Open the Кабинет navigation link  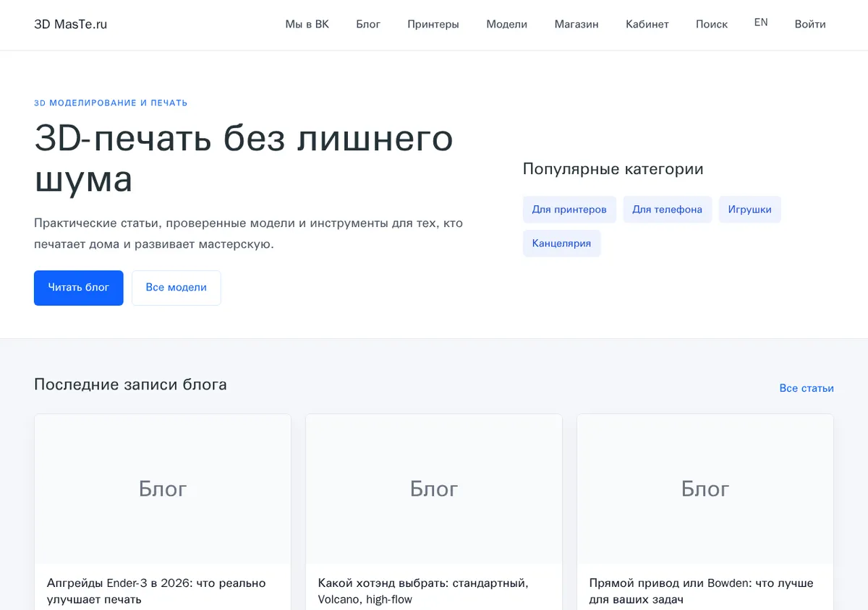647,25
